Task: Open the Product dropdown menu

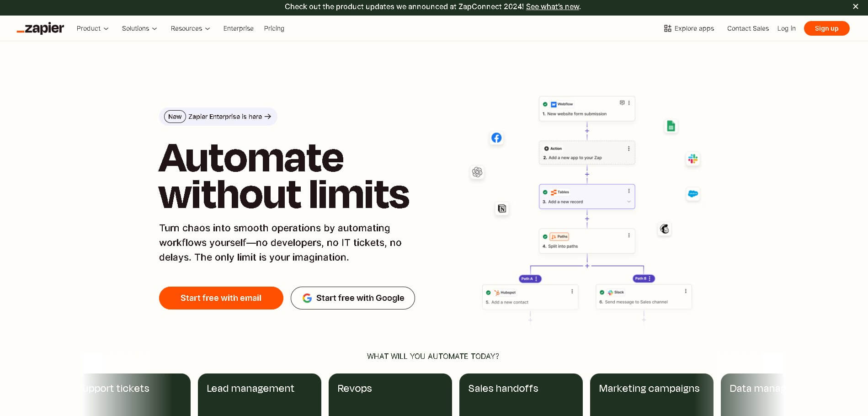Action: 92,28
